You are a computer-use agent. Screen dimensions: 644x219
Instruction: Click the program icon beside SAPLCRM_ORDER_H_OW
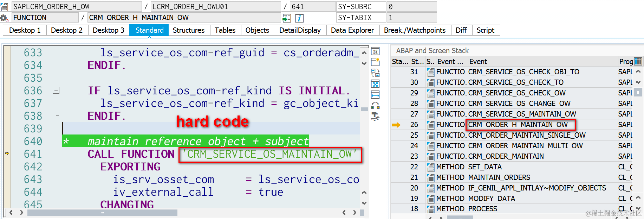click(x=4, y=7)
